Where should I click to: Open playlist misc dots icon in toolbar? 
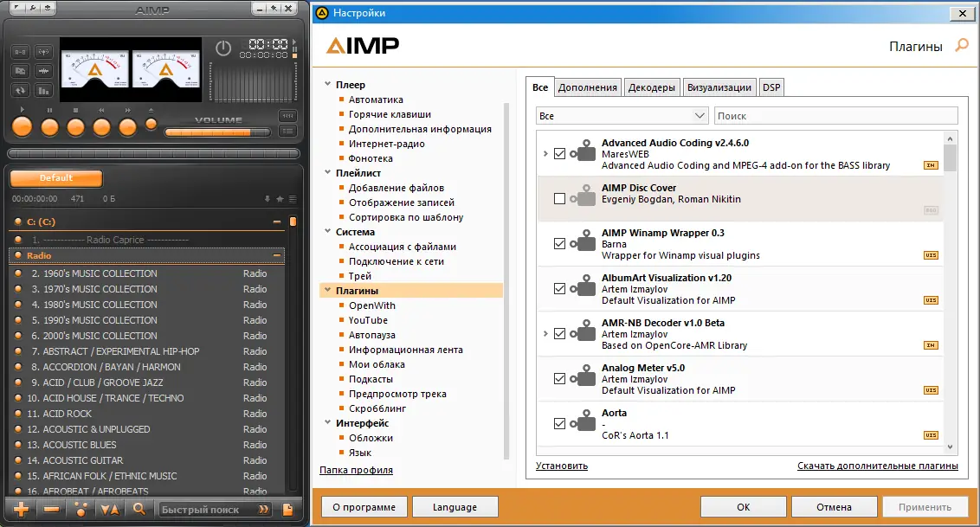[81, 510]
